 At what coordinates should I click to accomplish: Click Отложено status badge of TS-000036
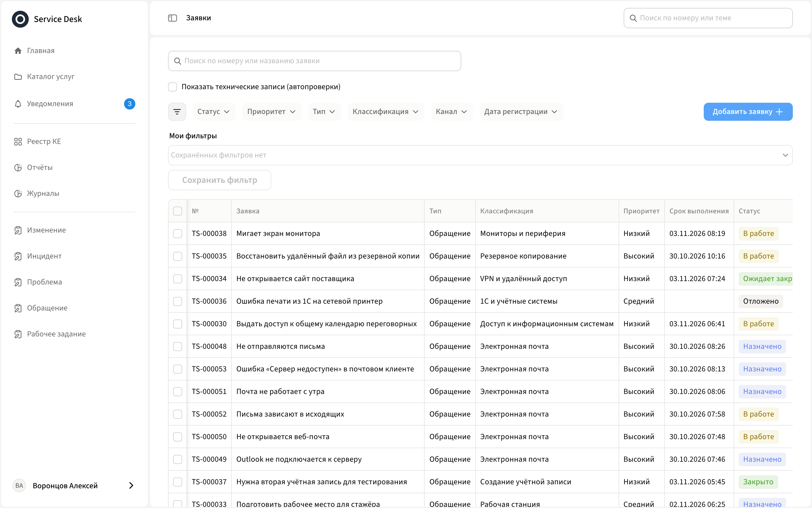coord(761,301)
